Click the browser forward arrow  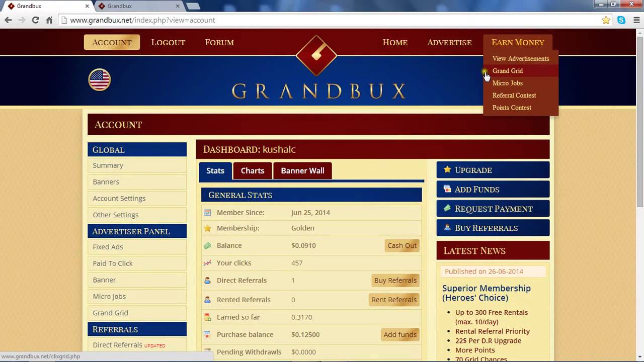point(22,20)
